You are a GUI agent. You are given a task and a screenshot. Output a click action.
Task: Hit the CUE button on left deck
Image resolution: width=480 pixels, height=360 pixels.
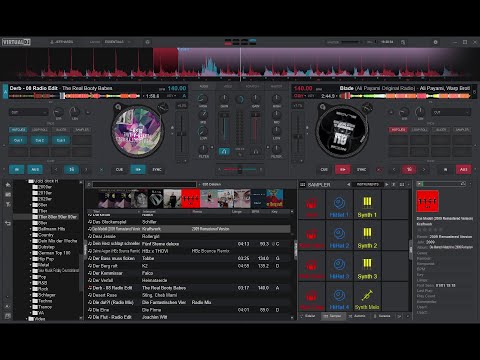coord(119,169)
